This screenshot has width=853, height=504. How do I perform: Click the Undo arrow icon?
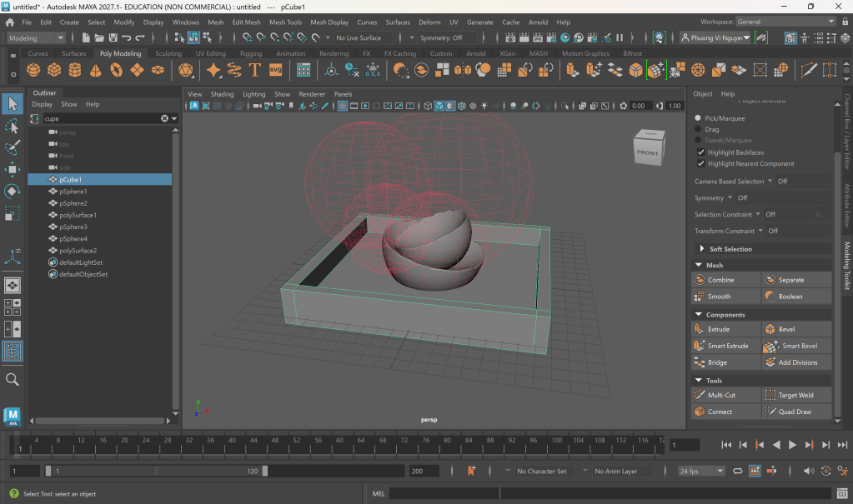[x=126, y=37]
